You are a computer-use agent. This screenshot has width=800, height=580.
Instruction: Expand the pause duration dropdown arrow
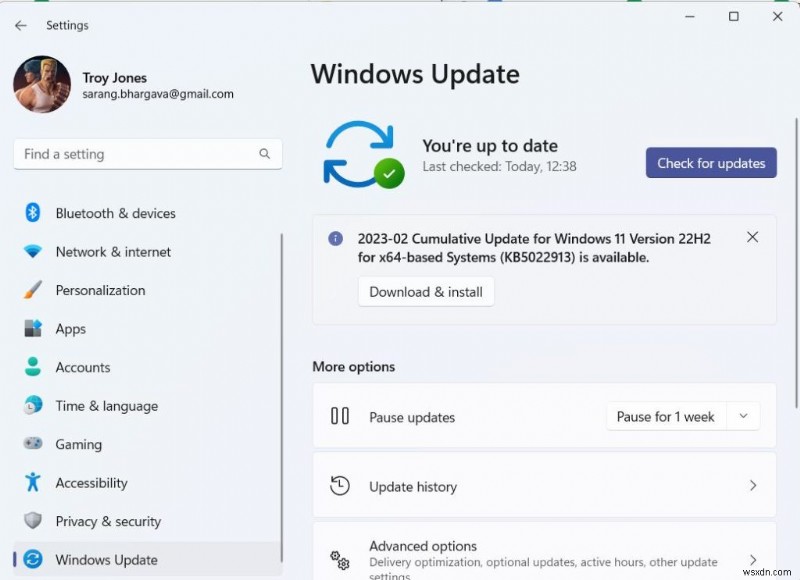[743, 416]
